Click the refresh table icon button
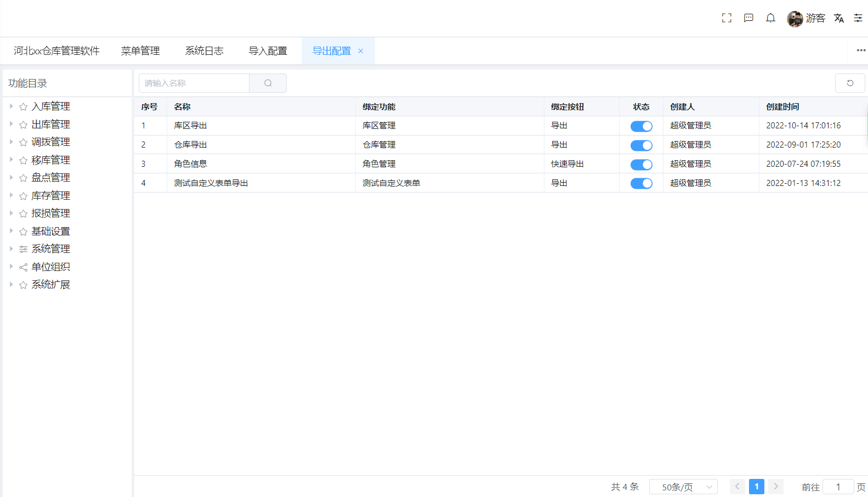Image resolution: width=868 pixels, height=497 pixels. pyautogui.click(x=850, y=83)
